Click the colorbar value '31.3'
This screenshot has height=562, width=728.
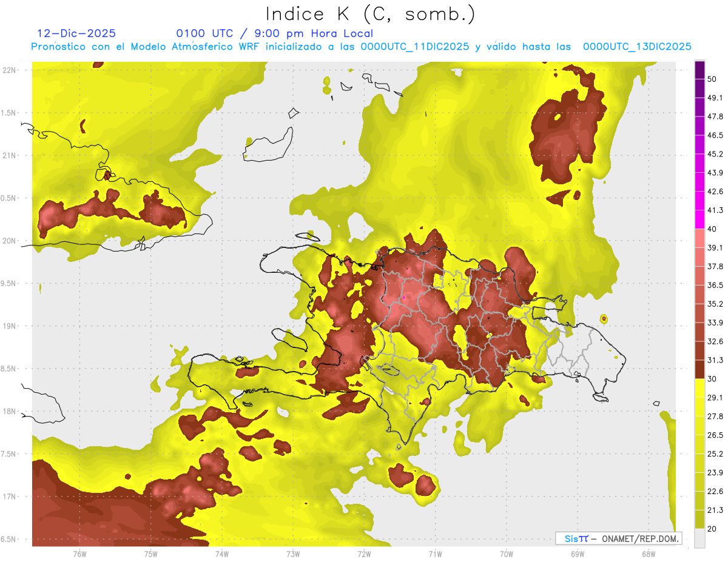716,360
